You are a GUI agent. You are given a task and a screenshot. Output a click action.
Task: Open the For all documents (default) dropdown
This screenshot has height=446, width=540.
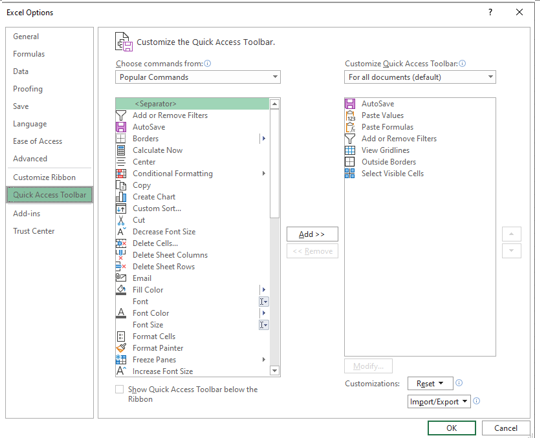pos(420,77)
